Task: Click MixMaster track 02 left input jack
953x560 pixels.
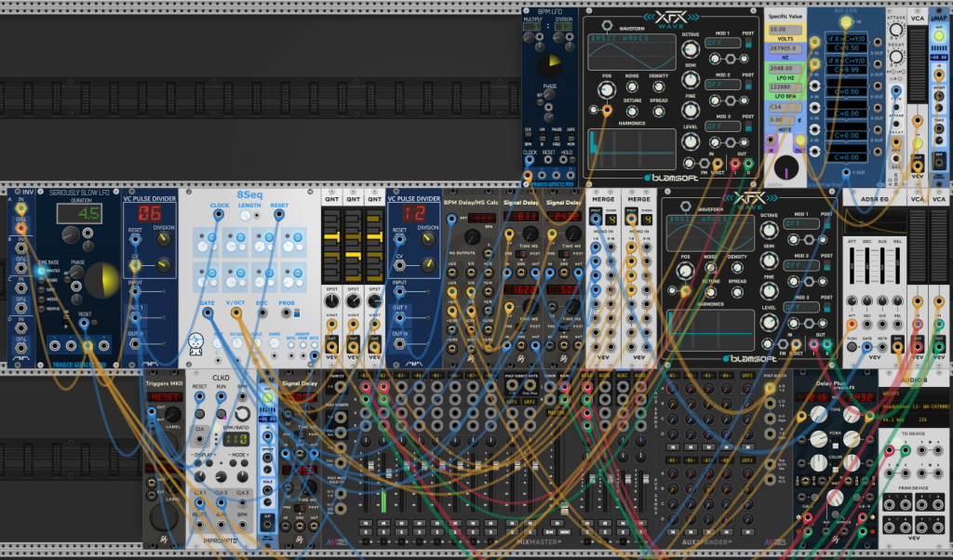Action: (383, 387)
